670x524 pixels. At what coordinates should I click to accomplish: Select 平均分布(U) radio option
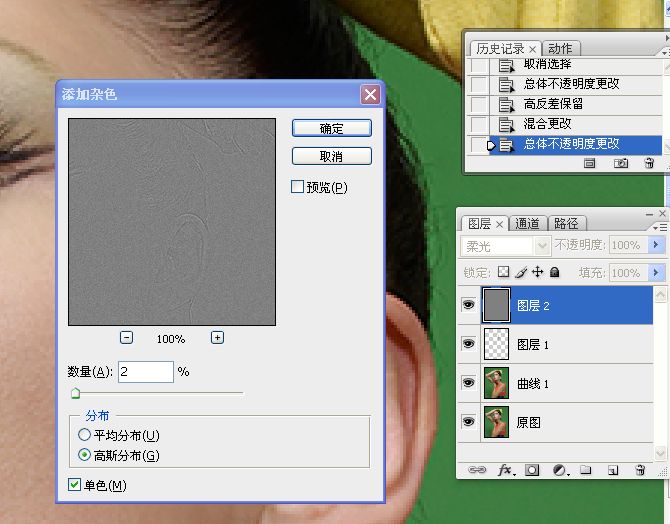click(84, 435)
